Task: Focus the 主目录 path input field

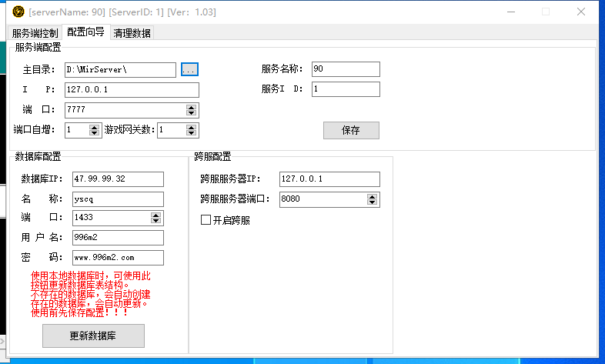Action: coord(120,70)
